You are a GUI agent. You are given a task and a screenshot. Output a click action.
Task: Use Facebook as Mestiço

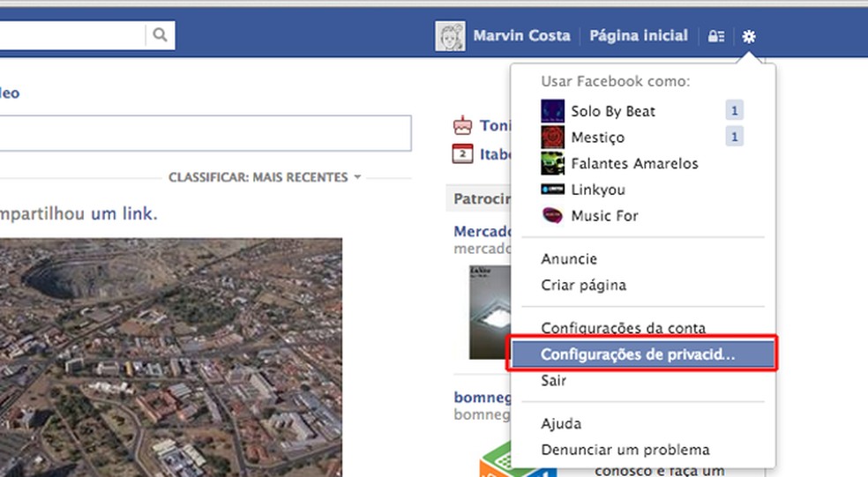(597, 138)
